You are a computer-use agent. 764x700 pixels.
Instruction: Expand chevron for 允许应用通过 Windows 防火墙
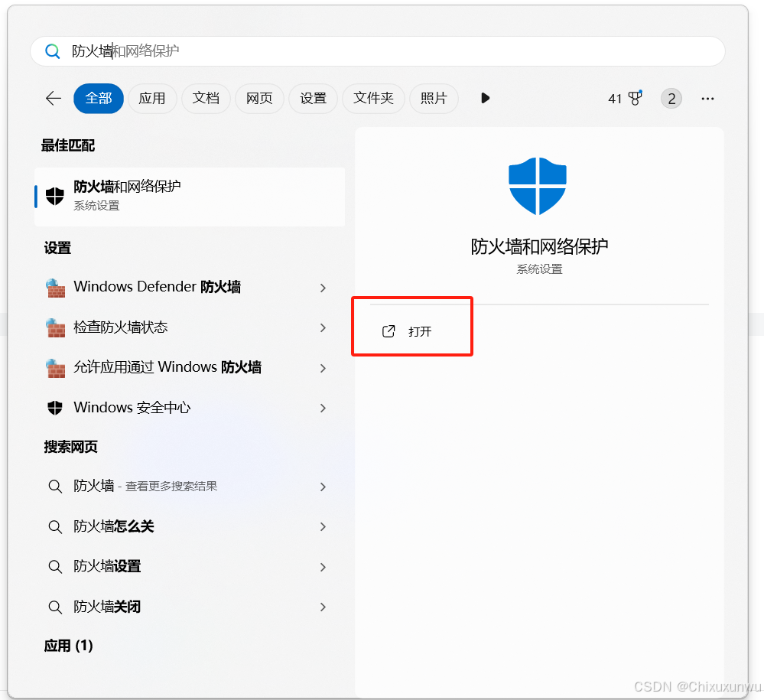coord(323,369)
